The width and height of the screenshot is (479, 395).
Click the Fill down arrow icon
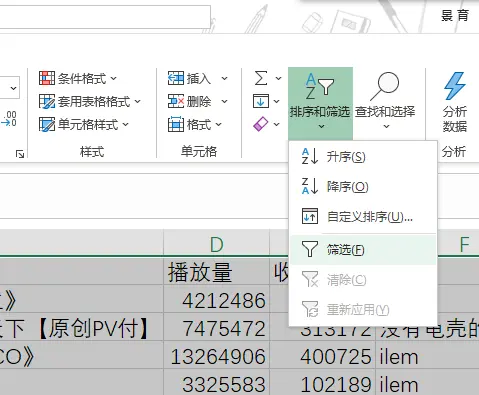click(261, 101)
